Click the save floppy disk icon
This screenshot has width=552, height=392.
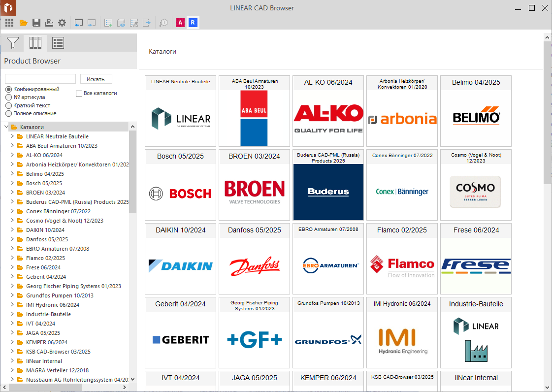click(36, 23)
